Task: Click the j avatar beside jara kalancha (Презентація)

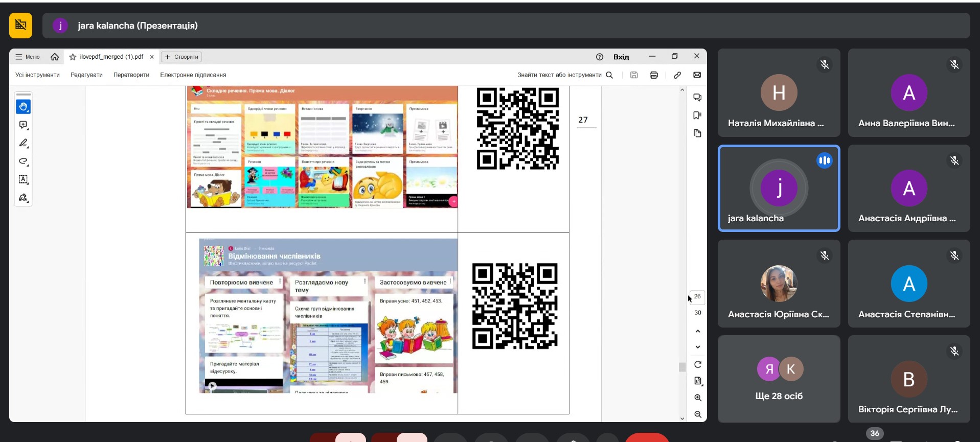Action: coord(60,26)
